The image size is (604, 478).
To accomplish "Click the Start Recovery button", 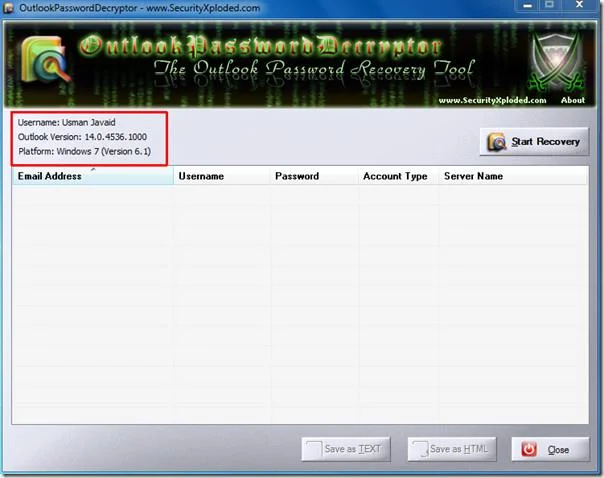I will tap(534, 142).
